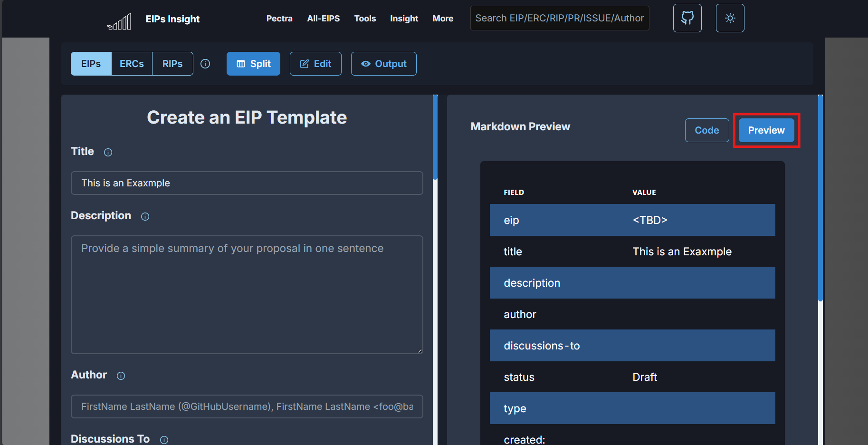Expand the Tools navigation menu
Image resolution: width=868 pixels, height=445 pixels.
(365, 19)
